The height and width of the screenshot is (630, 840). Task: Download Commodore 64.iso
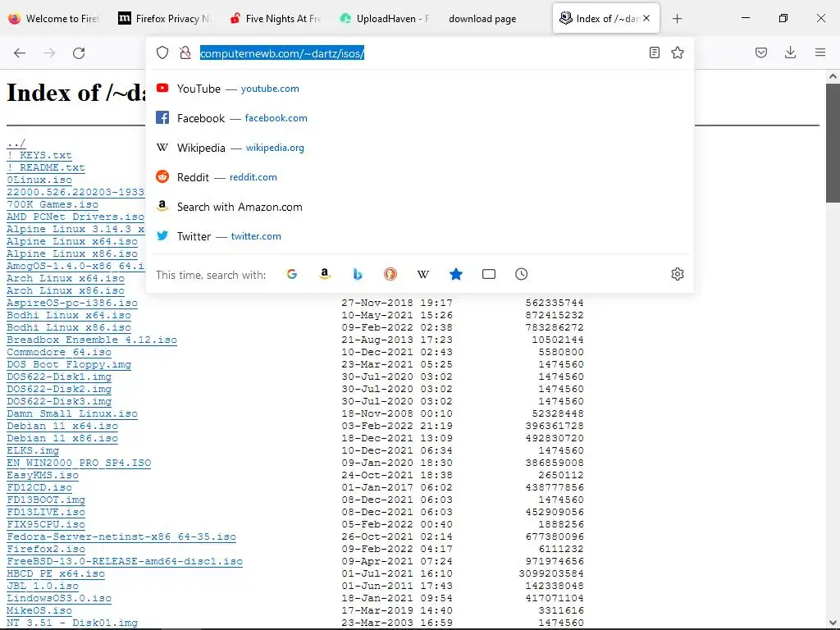(x=59, y=353)
